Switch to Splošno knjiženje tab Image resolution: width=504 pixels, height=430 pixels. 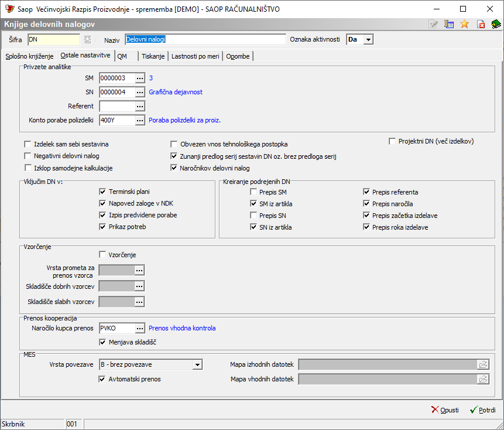coord(29,56)
